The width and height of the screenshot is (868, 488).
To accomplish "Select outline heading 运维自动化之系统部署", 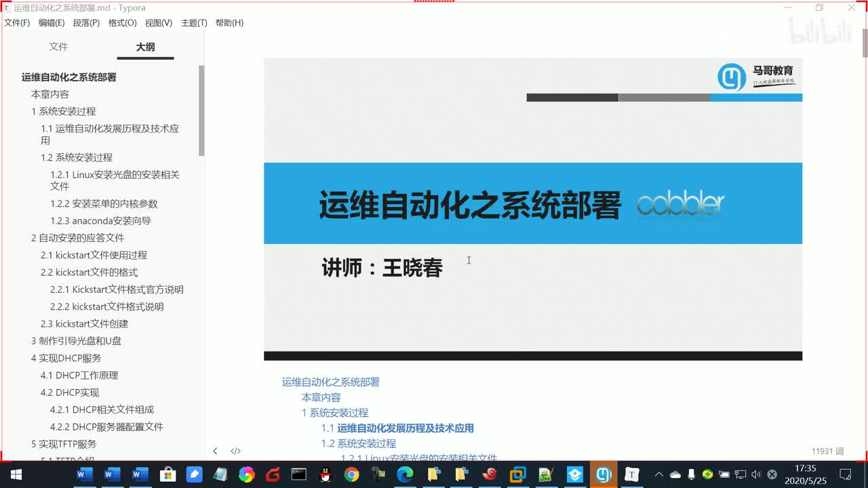I will (x=69, y=77).
